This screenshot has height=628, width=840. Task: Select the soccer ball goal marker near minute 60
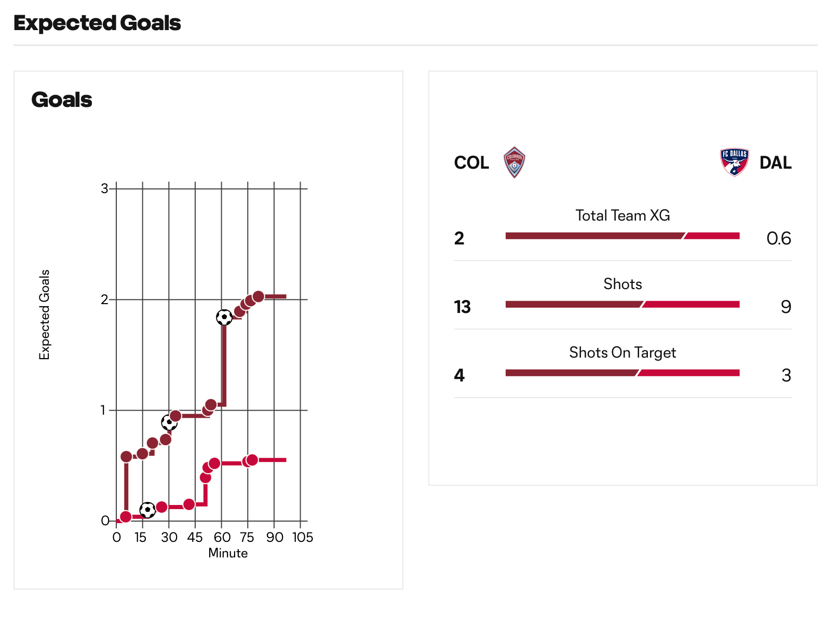(224, 317)
